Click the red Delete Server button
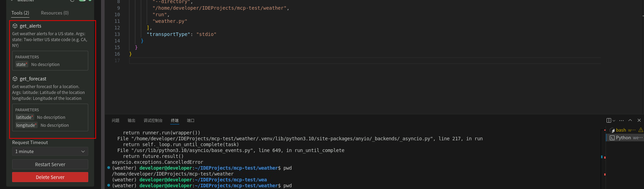644x189 pixels. click(50, 177)
